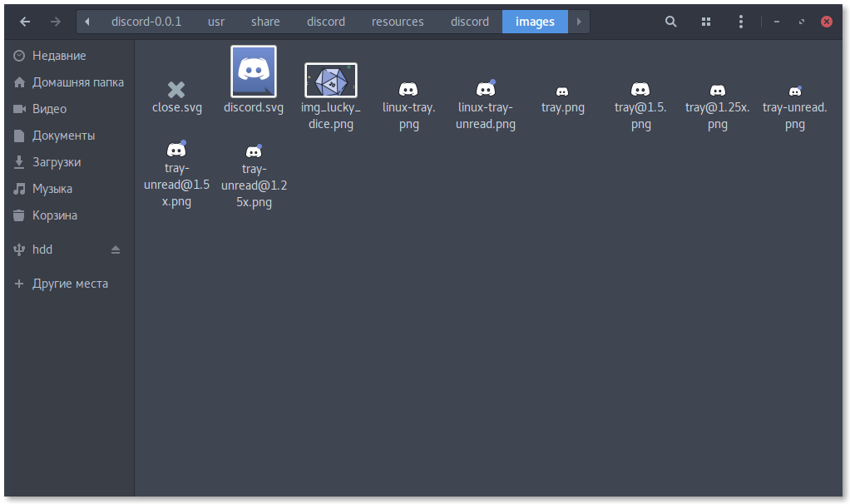The image size is (850, 504).
Task: Click the tray-unread@1.25x.png file name
Action: click(254, 185)
